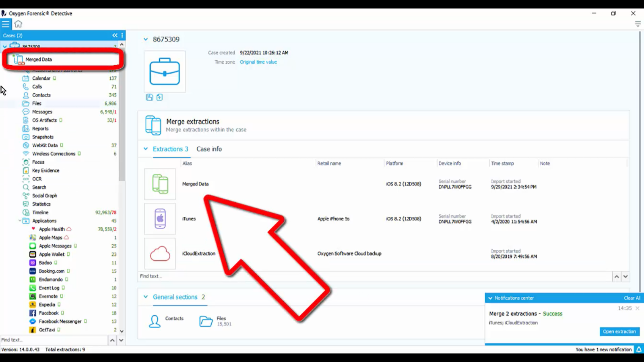This screenshot has height=362, width=644.
Task: Select Facebook application
Action: (49, 313)
